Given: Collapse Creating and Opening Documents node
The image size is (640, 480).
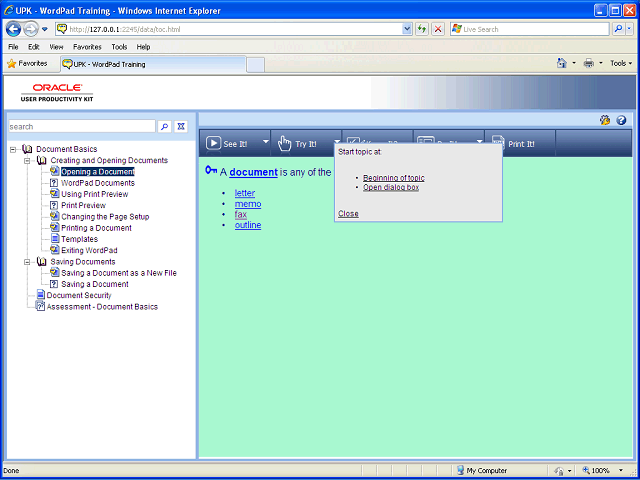Looking at the screenshot, I should [27, 161].
